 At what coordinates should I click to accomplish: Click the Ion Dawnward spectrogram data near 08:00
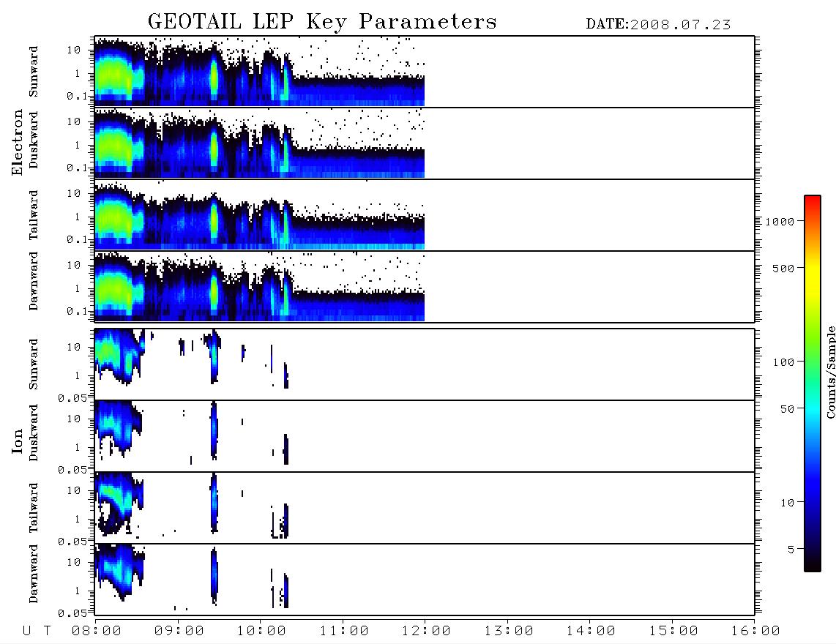pyautogui.click(x=119, y=572)
